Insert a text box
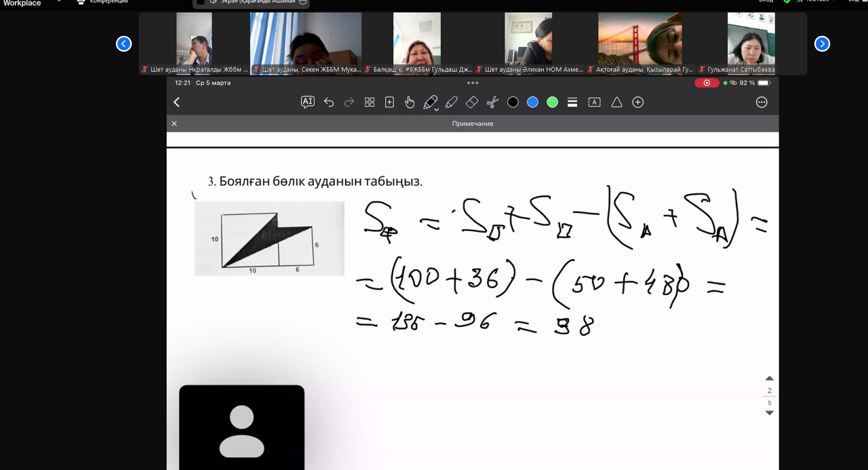This screenshot has width=868, height=470. [x=594, y=102]
